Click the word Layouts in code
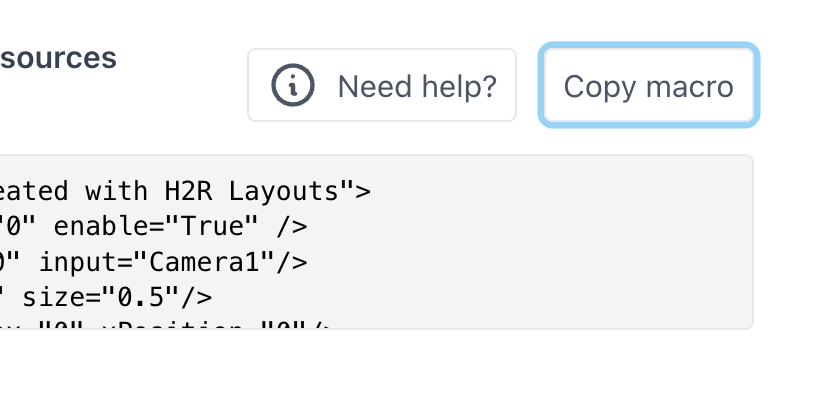 tap(283, 191)
